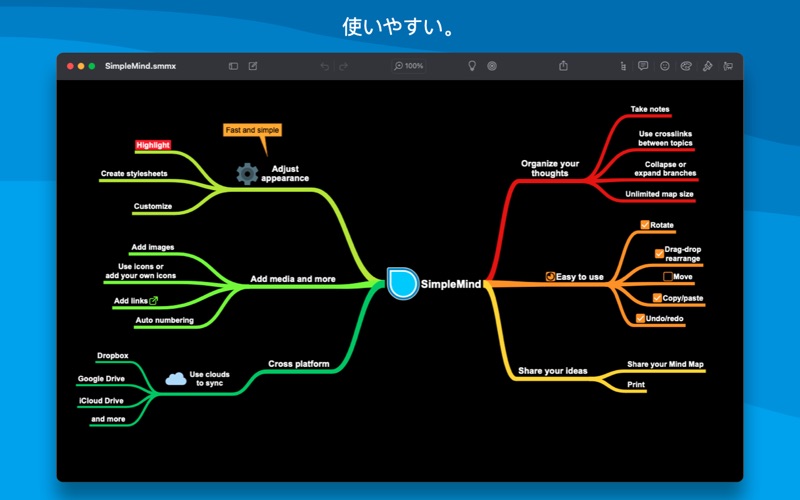Open the share export icon
Screen dimensions: 800x500
[563, 65]
